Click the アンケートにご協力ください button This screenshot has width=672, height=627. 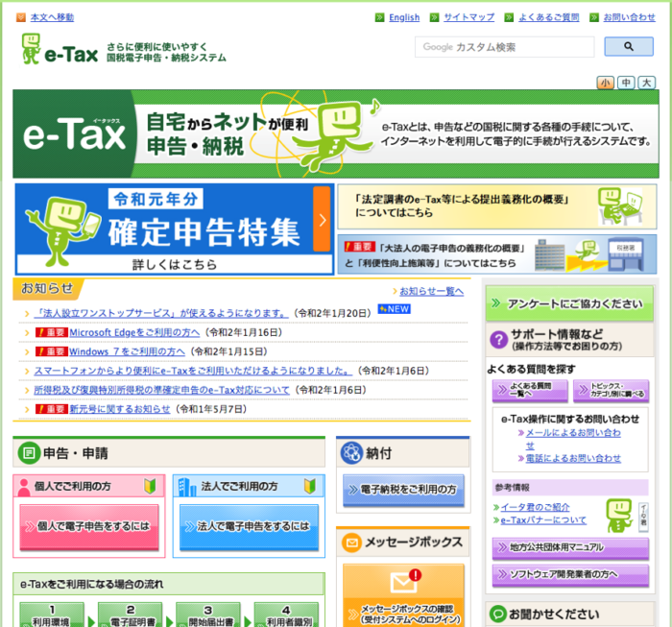[569, 303]
